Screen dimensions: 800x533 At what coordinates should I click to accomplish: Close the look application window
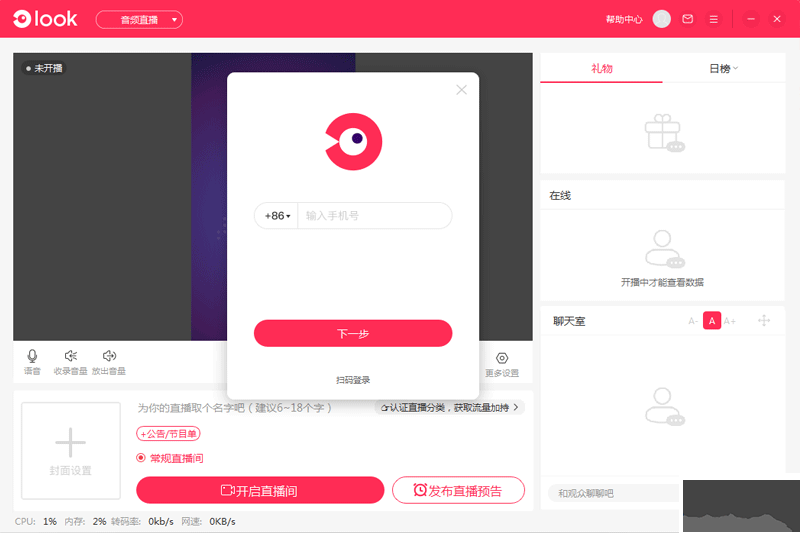point(777,19)
